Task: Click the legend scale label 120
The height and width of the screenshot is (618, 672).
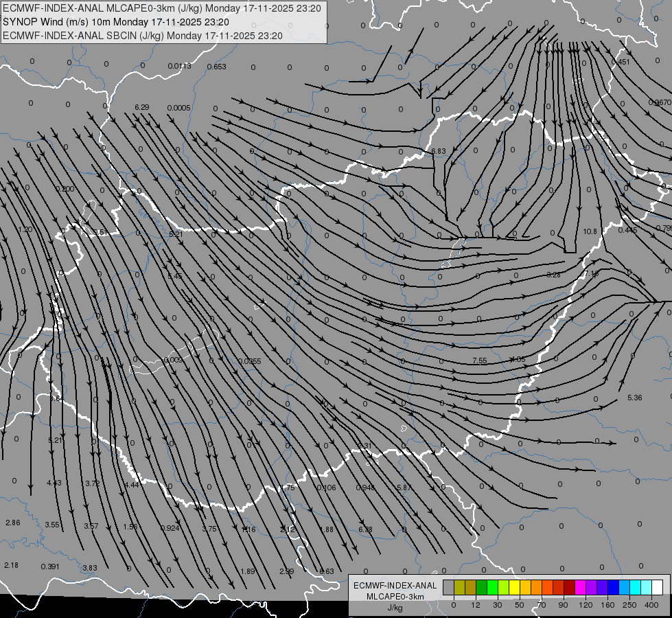Action: pyautogui.click(x=586, y=605)
